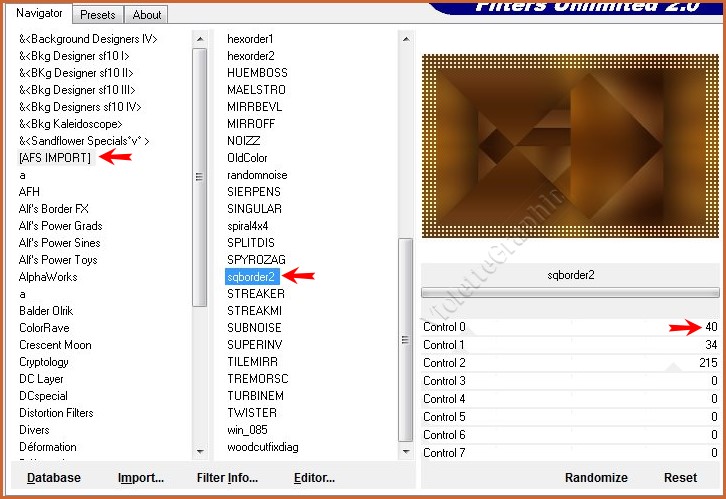The width and height of the screenshot is (726, 499).
Task: Choose sqborder2 in the filter list
Action: (x=251, y=276)
